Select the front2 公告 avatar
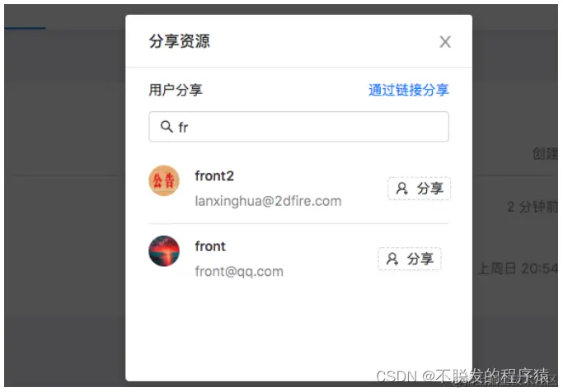The width and height of the screenshot is (563, 392). (x=164, y=180)
